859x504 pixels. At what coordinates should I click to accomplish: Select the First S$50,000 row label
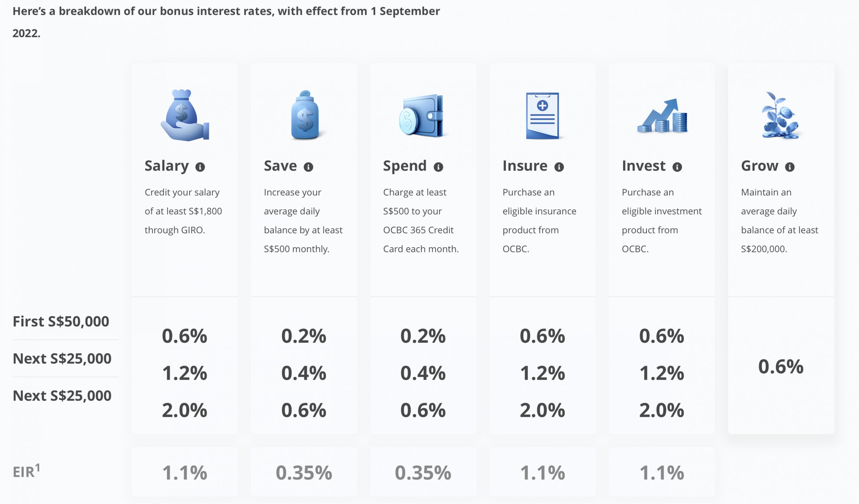click(x=61, y=321)
